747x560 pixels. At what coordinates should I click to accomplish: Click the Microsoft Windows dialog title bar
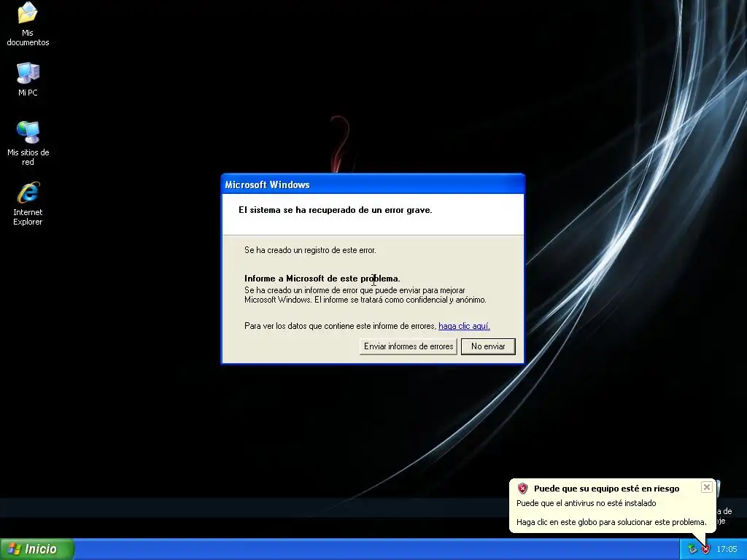click(373, 184)
